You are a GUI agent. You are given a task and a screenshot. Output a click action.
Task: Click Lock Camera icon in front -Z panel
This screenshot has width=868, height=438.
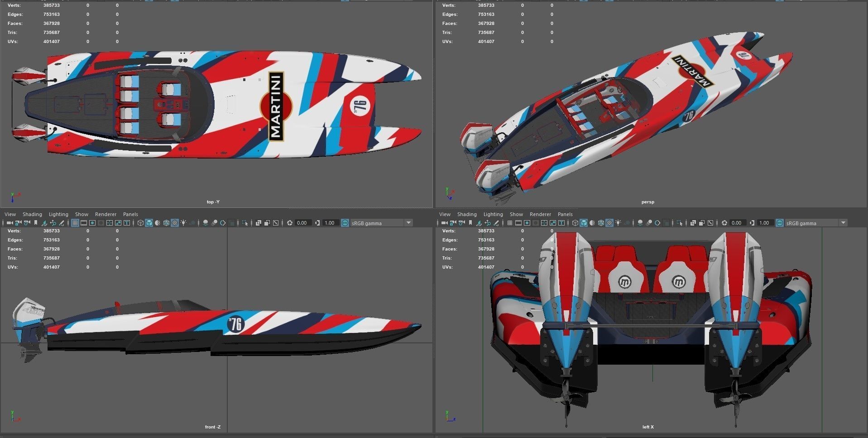tap(18, 223)
